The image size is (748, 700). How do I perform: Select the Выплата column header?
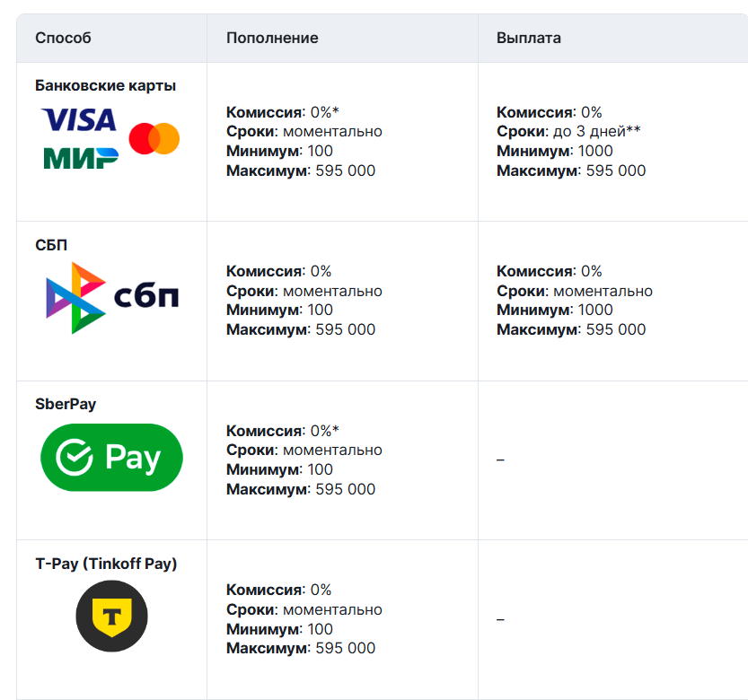(529, 38)
